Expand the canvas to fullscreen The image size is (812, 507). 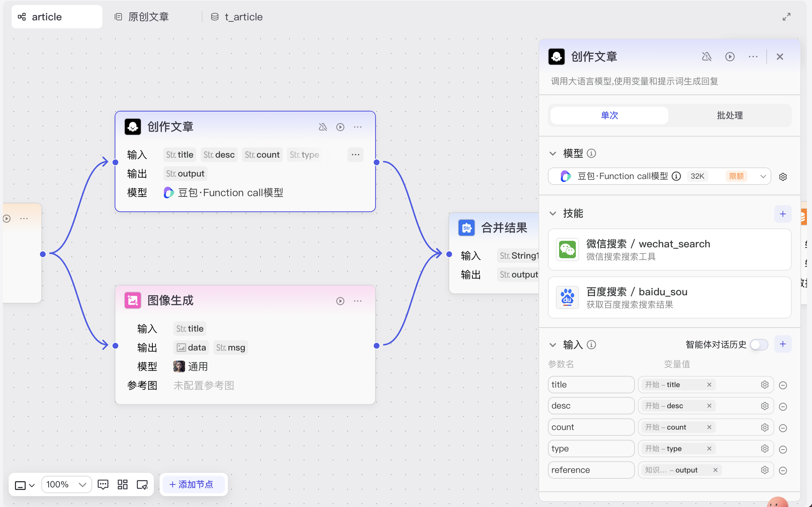click(x=786, y=17)
